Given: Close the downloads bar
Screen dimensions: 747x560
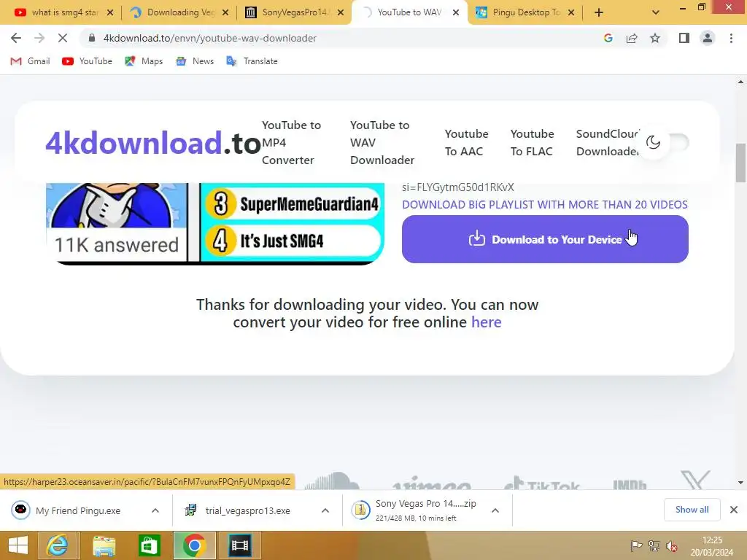Looking at the screenshot, I should [734, 510].
